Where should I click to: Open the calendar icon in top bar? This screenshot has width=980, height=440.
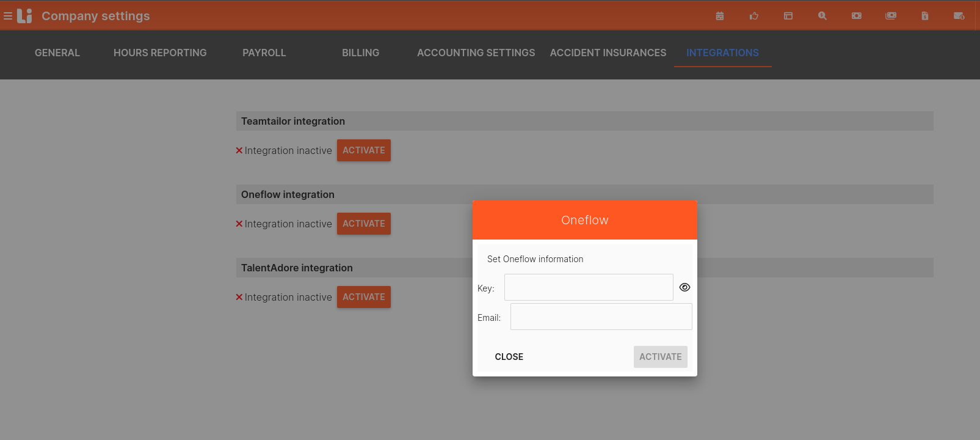coord(720,16)
